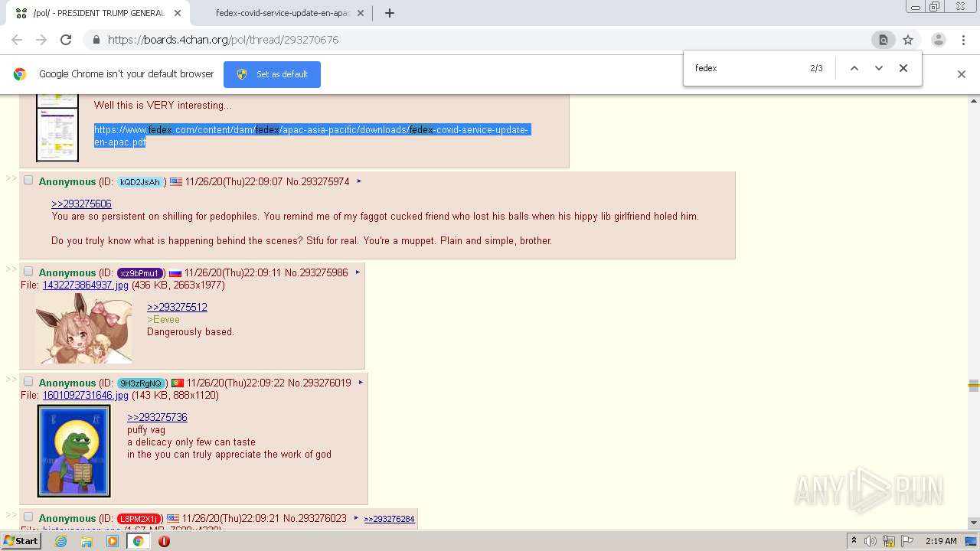Image resolution: width=980 pixels, height=551 pixels.
Task: Open new tab with plus icon
Action: tap(390, 13)
